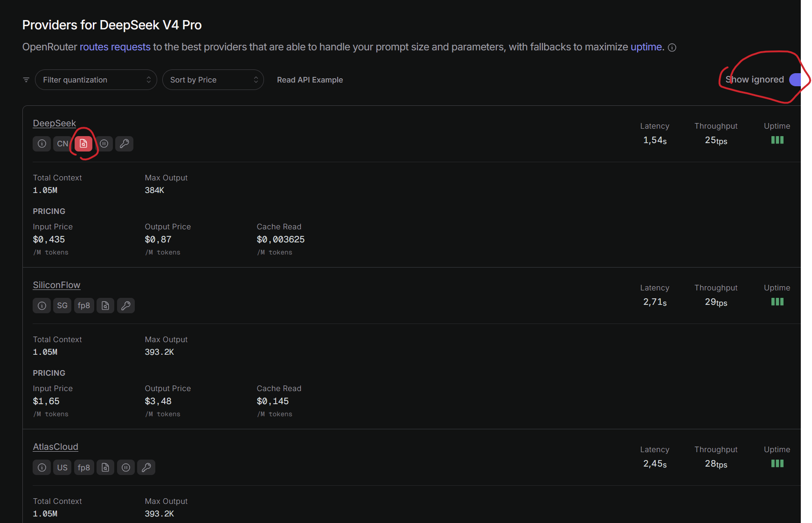Open the DeepSeek provider link
This screenshot has height=523, width=812.
click(55, 123)
